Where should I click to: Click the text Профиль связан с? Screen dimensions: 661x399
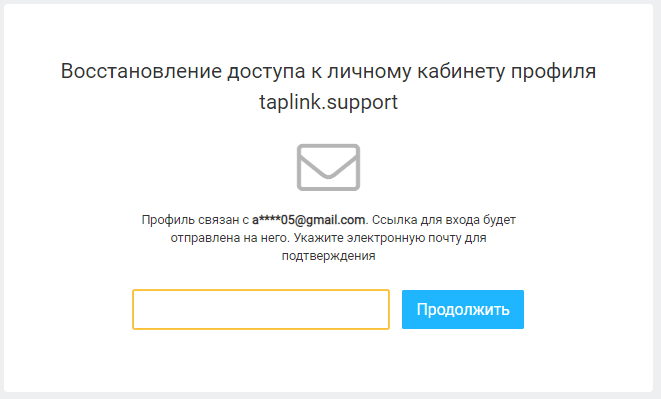pyautogui.click(x=195, y=220)
